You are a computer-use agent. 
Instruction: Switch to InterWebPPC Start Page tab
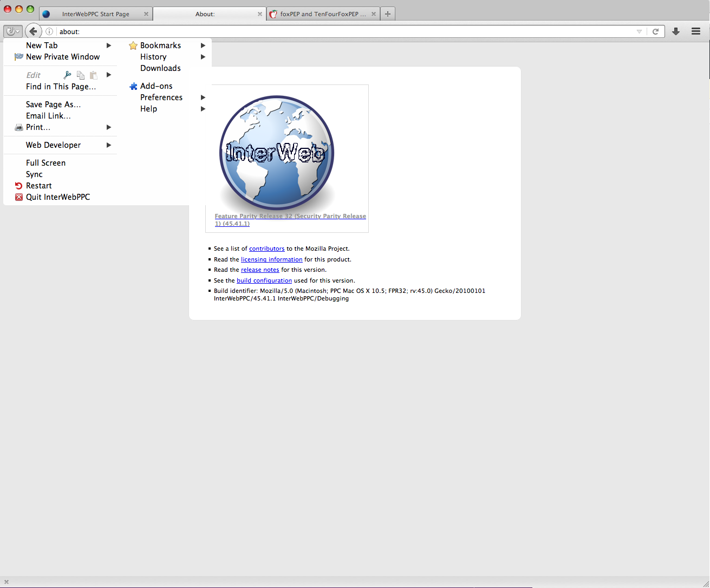pyautogui.click(x=96, y=14)
